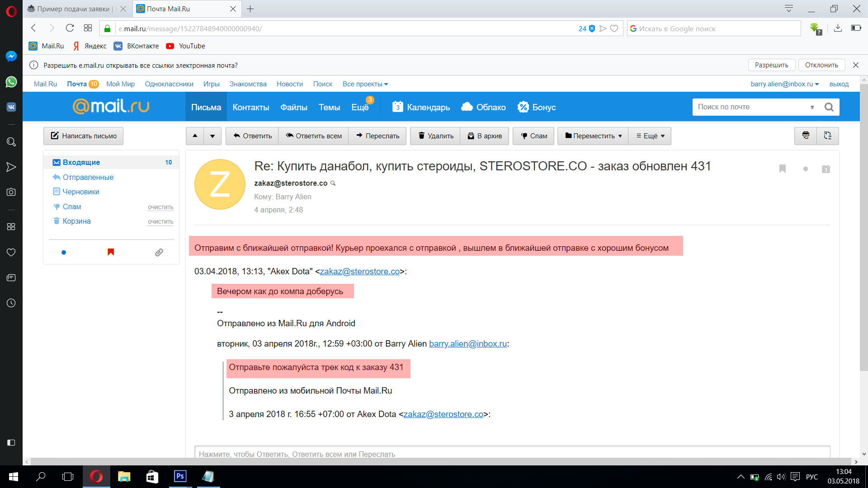The width and height of the screenshot is (868, 488).
Task: Open Photoshop from the taskbar
Action: [180, 476]
